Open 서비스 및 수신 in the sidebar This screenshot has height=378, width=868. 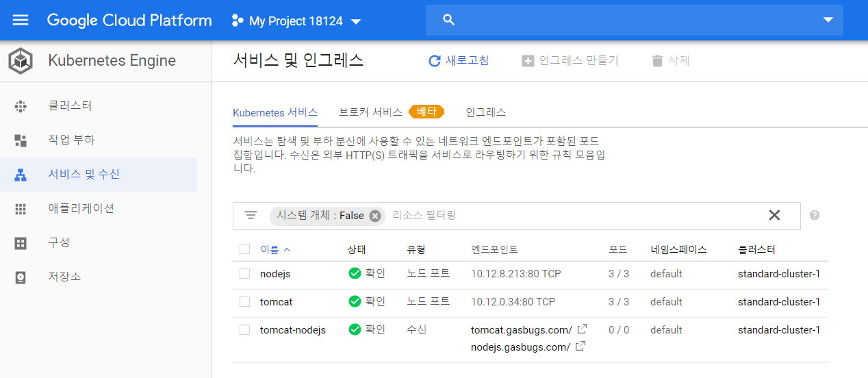click(99, 175)
